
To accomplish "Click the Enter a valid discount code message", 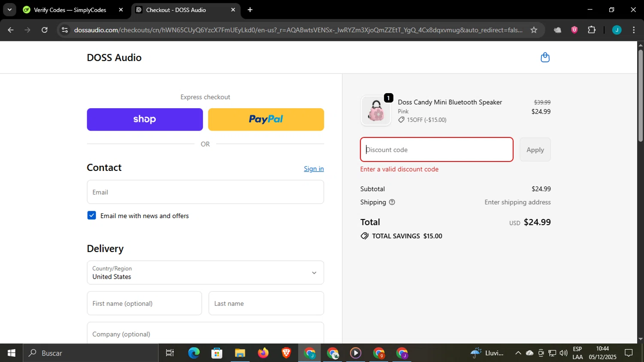I will (399, 169).
